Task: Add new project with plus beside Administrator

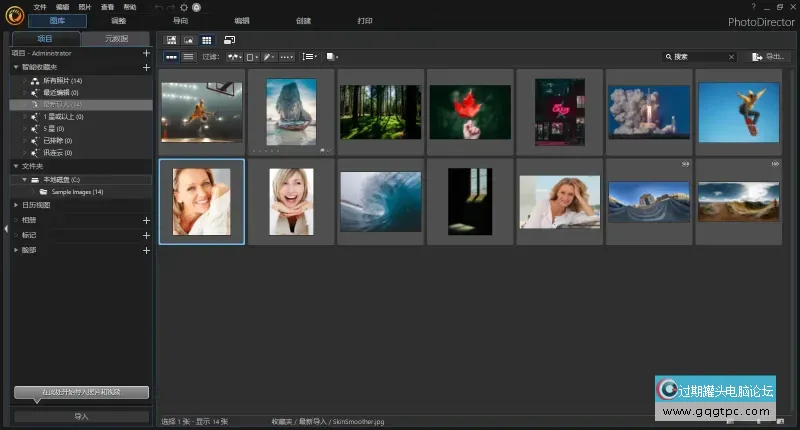Action: click(146, 53)
